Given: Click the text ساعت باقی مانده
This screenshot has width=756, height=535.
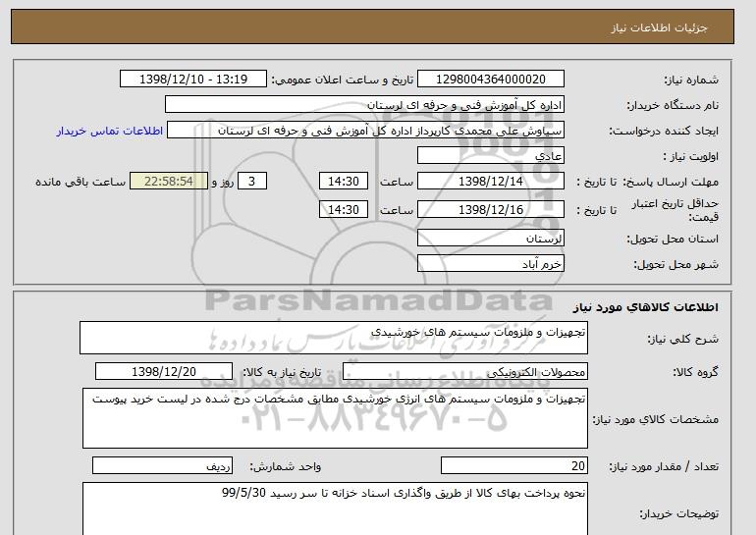Looking at the screenshot, I should pyautogui.click(x=81, y=182).
